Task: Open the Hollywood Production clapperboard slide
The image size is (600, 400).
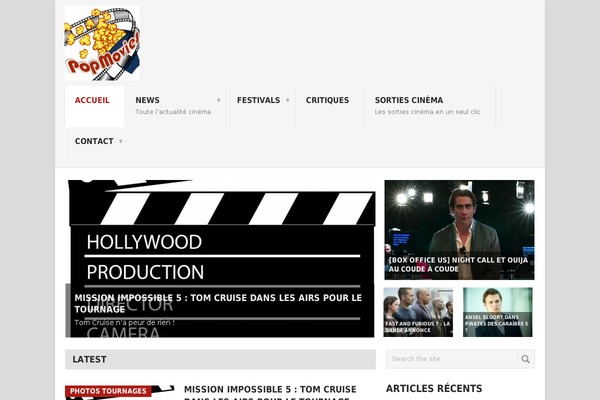Action: pos(220,259)
